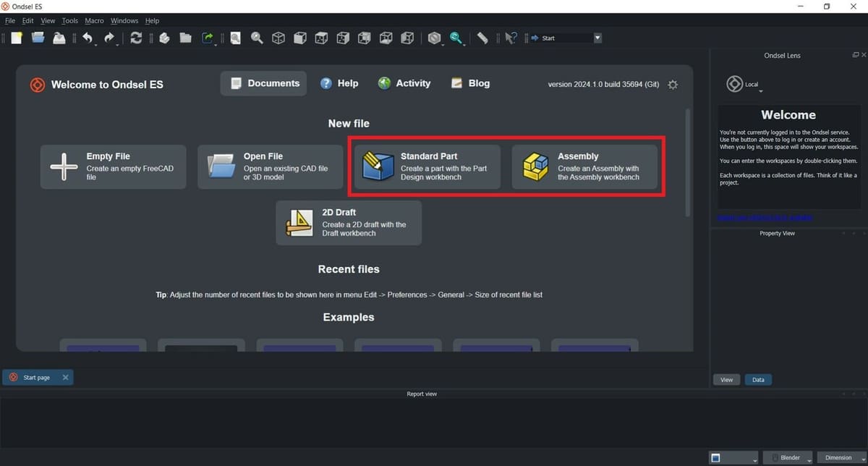Select the Right view cube icon
The width and height of the screenshot is (868, 466).
pos(343,38)
